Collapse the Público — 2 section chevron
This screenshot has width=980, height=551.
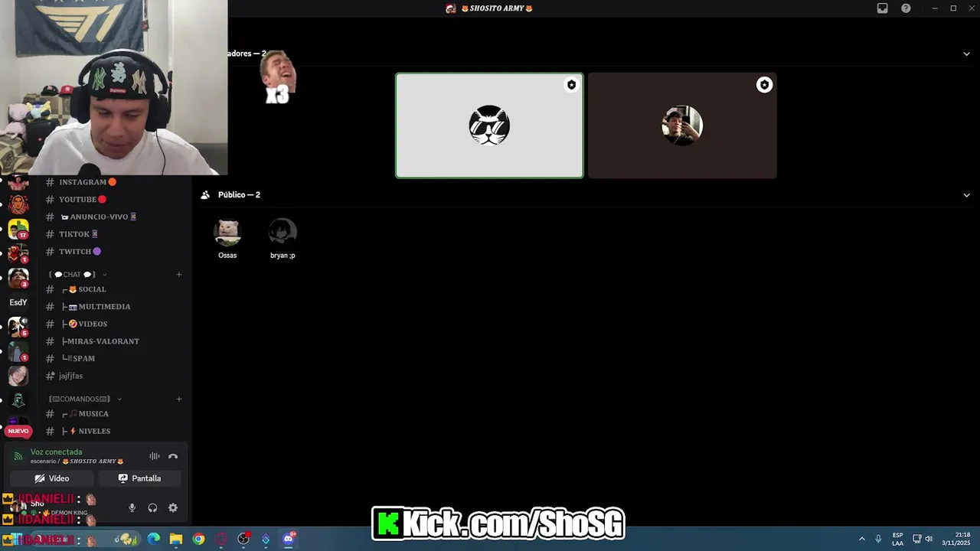coord(966,195)
